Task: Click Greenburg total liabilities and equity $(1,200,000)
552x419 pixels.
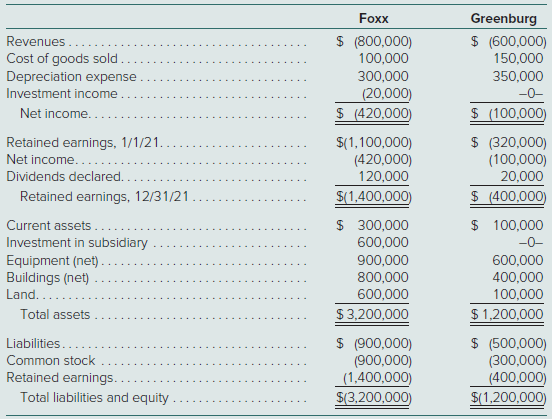Action: click(x=509, y=398)
